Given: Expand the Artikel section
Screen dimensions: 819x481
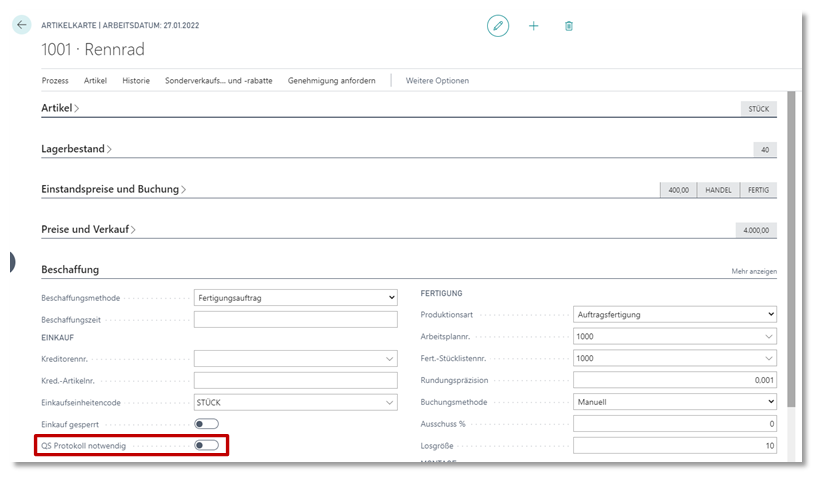Looking at the screenshot, I should point(60,108).
